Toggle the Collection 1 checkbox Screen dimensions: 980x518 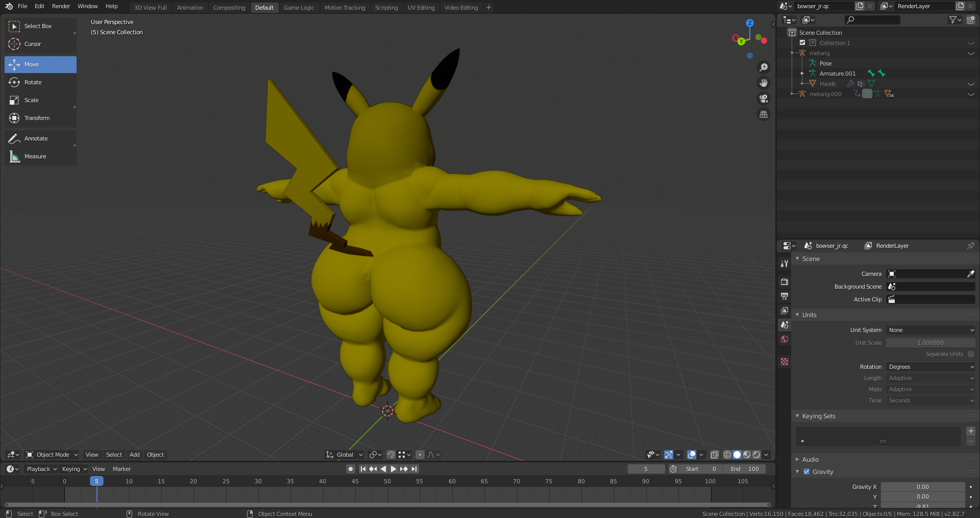802,43
